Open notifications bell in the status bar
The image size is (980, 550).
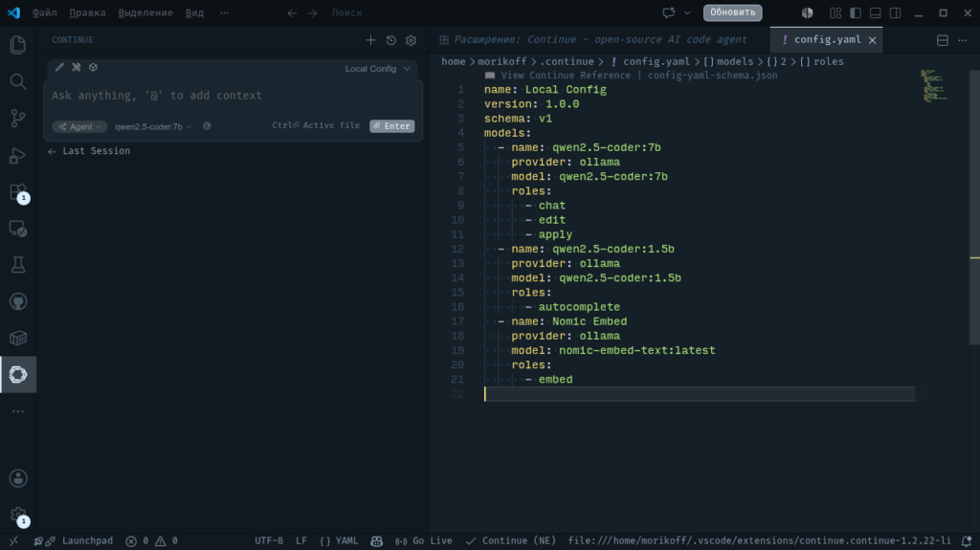point(967,541)
